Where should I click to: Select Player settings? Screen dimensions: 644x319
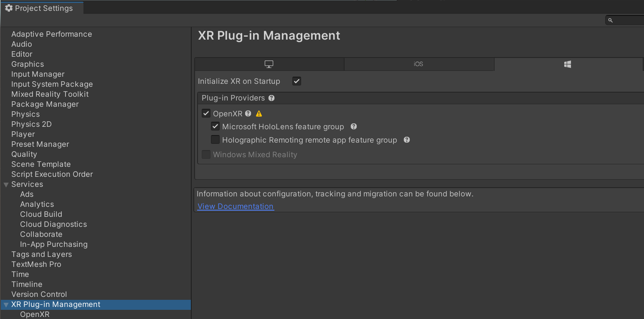coord(23,134)
